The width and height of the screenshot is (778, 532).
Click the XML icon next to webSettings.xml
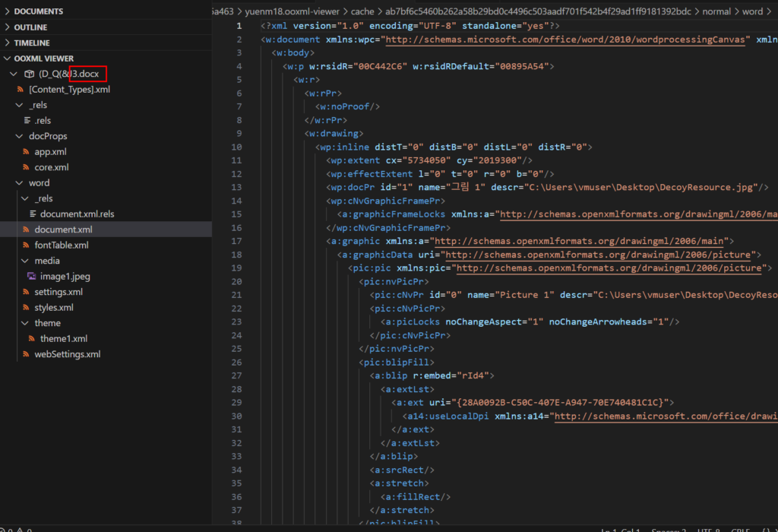coord(27,355)
